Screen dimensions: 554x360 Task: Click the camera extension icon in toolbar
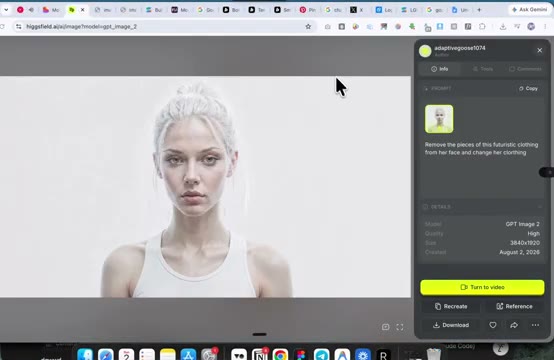point(328,26)
